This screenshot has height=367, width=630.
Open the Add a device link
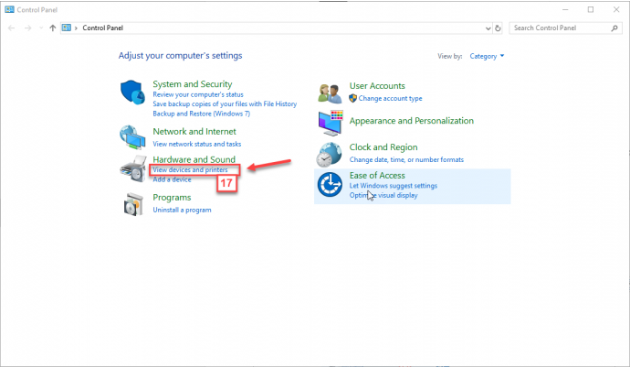point(172,179)
